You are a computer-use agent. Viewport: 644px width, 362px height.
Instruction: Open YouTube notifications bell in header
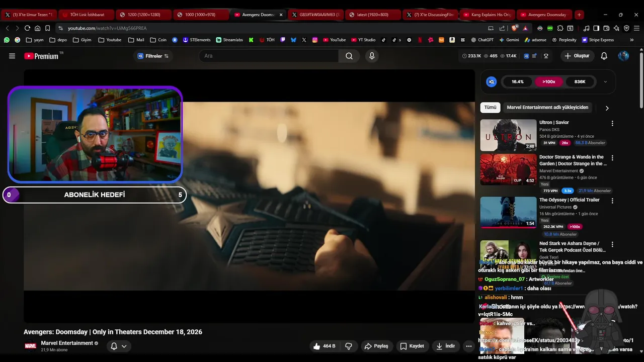[604, 56]
